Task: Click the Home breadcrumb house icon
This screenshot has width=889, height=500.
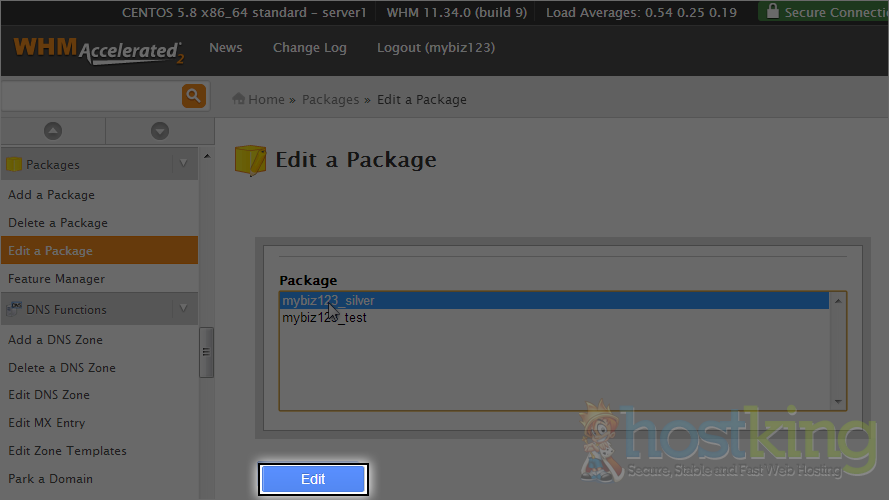Action: 239,99
